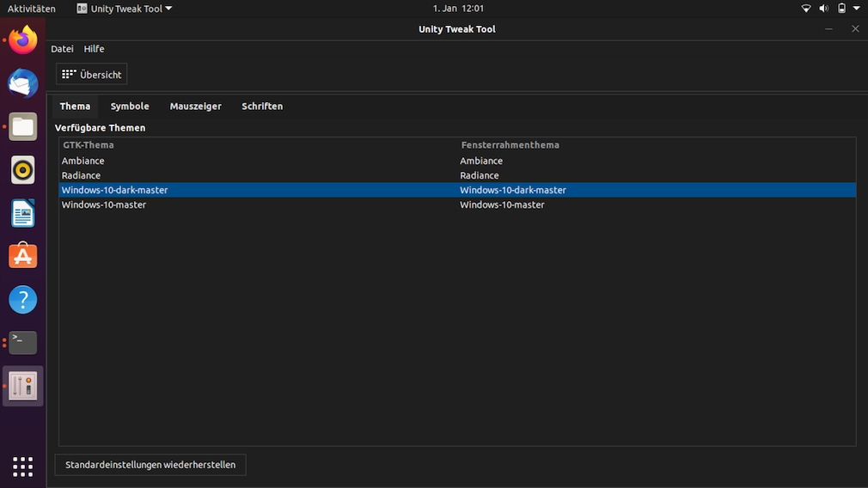The width and height of the screenshot is (868, 488).
Task: Launch LibreOffice Writer from the dock
Action: coord(23,213)
